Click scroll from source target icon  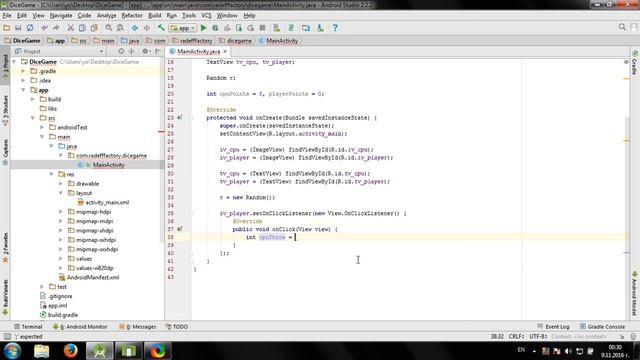pos(121,51)
